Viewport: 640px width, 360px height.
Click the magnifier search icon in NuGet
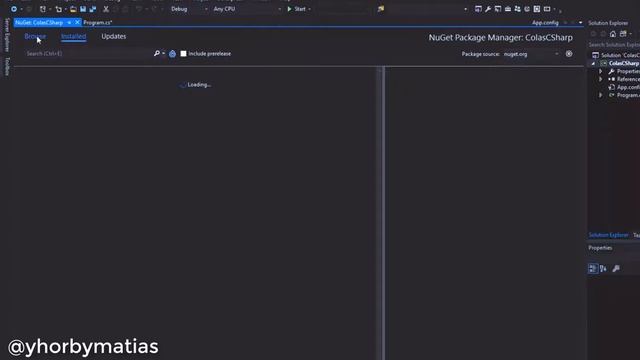[157, 53]
